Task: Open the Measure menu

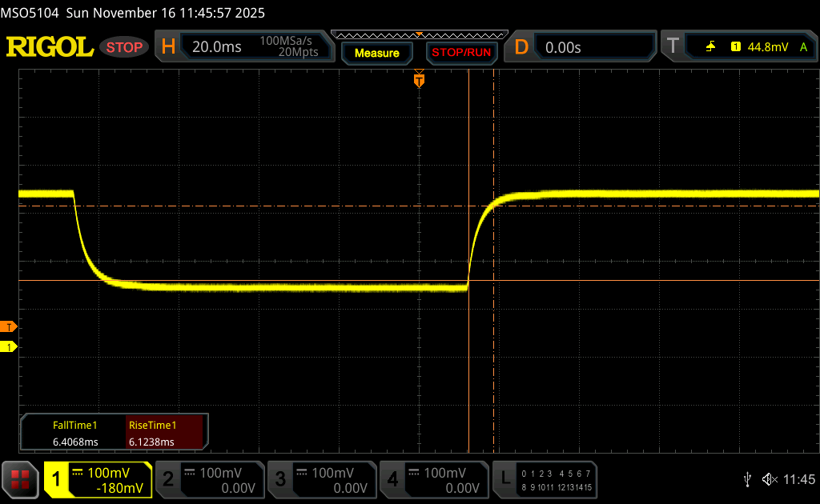Action: (376, 53)
